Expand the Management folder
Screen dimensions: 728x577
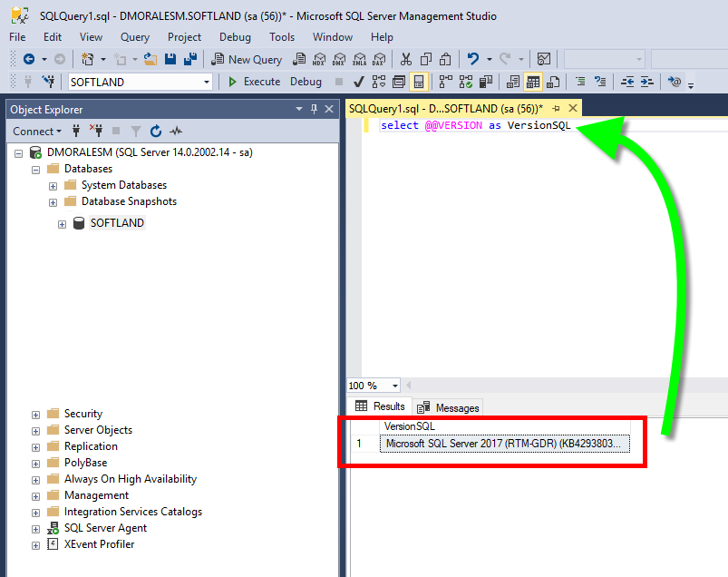pyautogui.click(x=35, y=496)
